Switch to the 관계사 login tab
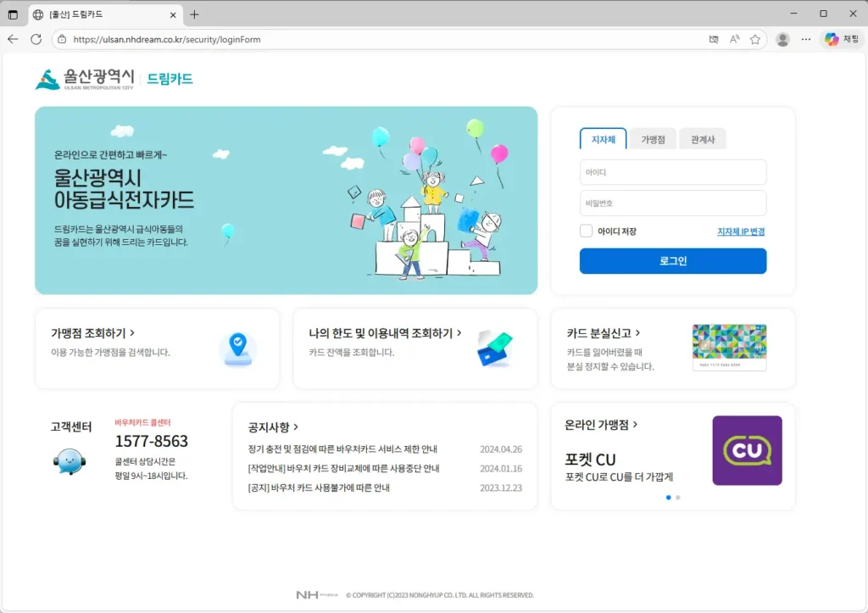 click(x=703, y=138)
